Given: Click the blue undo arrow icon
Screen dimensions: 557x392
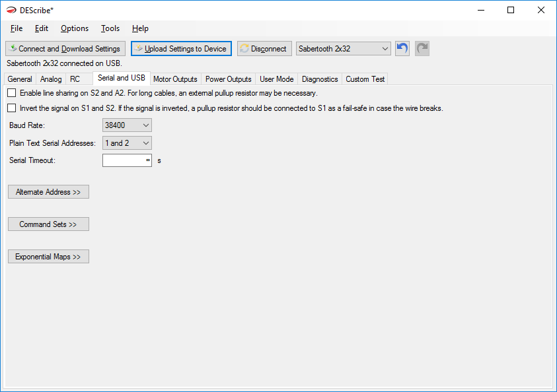Looking at the screenshot, I should 402,49.
